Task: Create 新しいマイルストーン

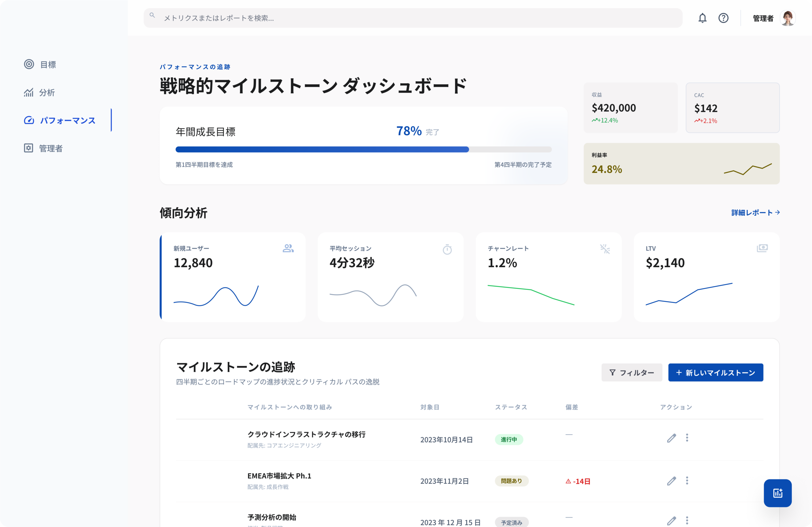Action: point(716,372)
